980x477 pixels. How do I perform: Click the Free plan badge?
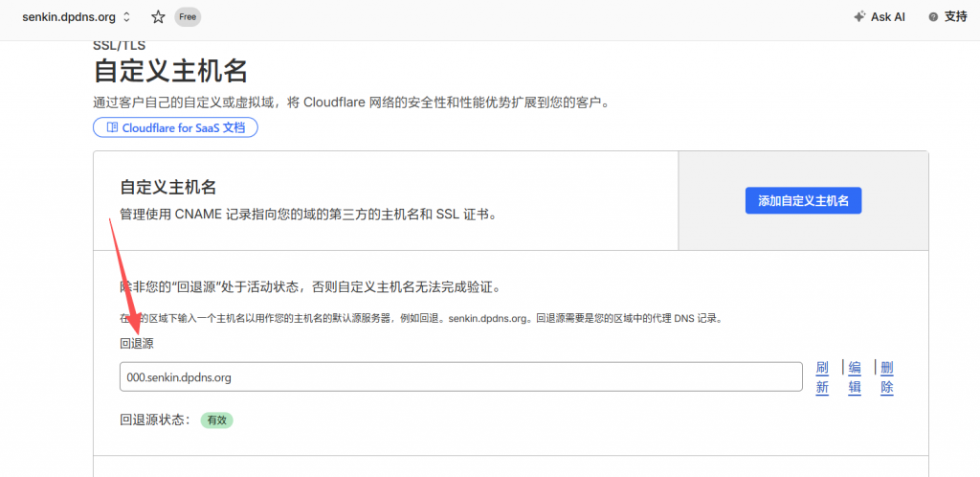point(188,17)
